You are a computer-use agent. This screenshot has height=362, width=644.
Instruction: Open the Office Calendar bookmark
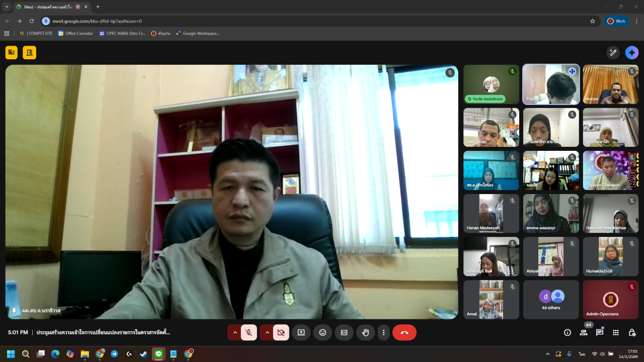point(75,34)
